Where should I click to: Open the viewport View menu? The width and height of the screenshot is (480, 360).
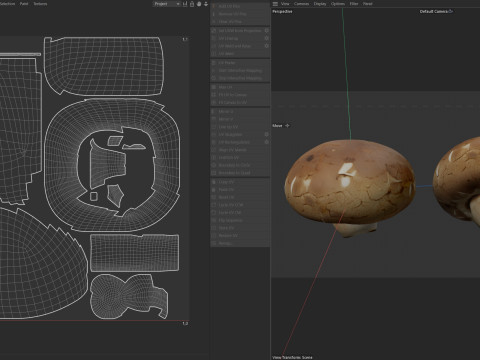[285, 4]
